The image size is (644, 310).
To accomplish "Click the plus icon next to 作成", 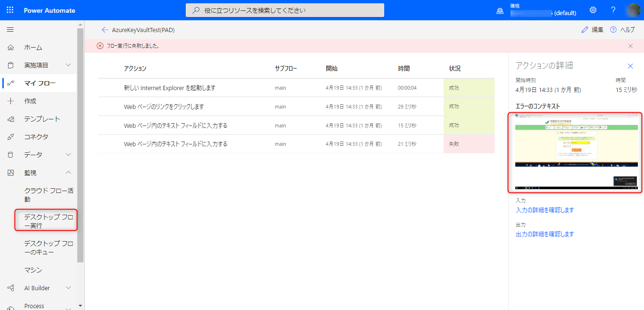I will [x=10, y=101].
